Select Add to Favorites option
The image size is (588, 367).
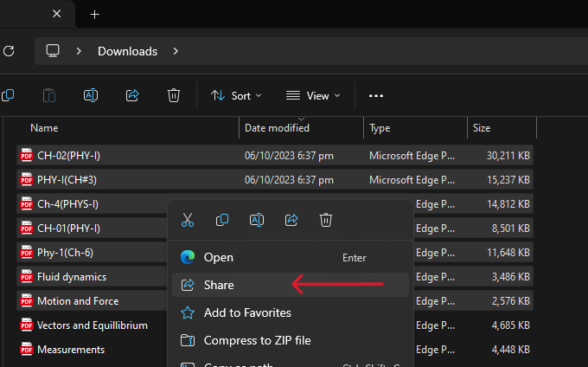(247, 312)
